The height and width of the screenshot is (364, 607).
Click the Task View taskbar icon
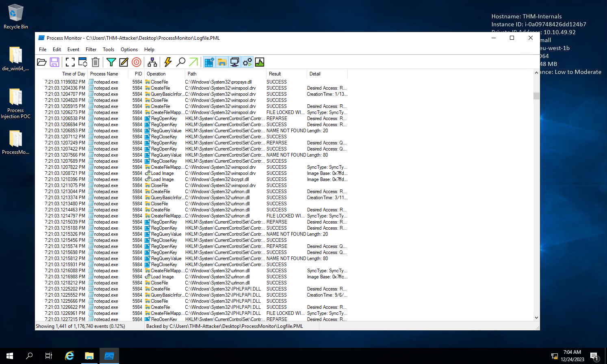[49, 356]
